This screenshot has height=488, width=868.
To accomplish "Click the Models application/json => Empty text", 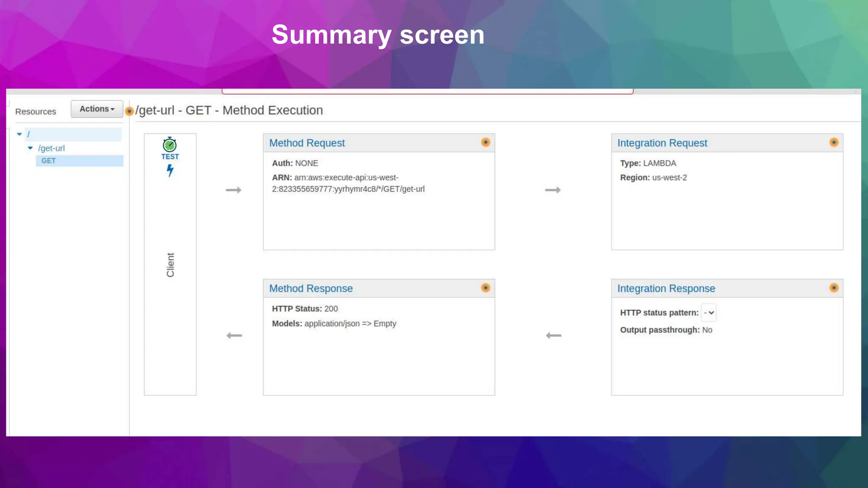I will click(334, 324).
